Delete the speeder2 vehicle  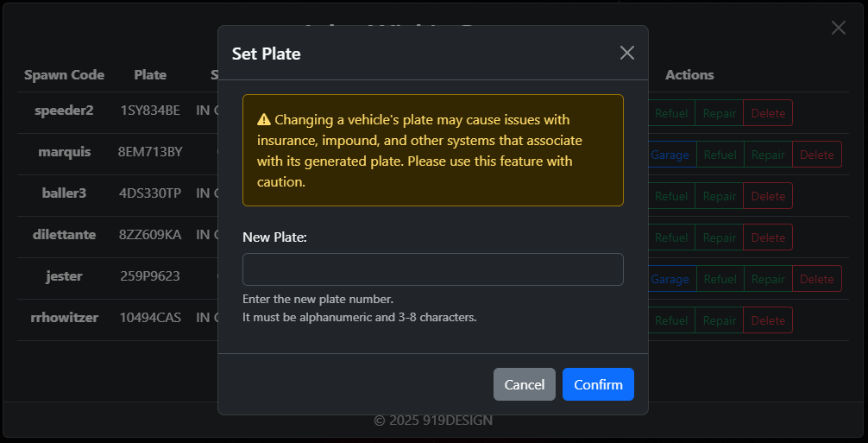[x=768, y=113]
